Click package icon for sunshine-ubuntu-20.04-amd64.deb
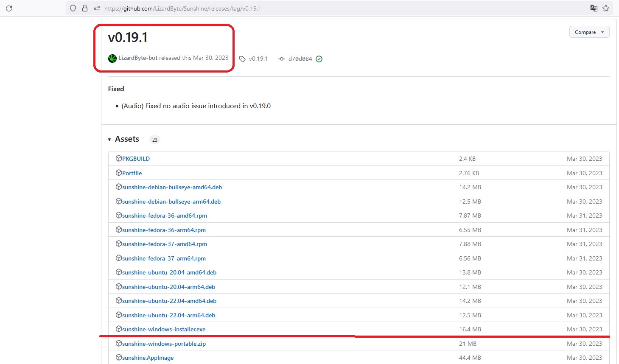619x364 pixels. pyautogui.click(x=119, y=272)
